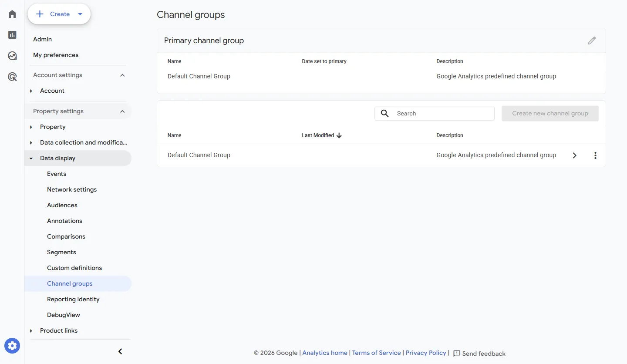Open My preferences
Screen dimensions: 627x364
(x=56, y=55)
